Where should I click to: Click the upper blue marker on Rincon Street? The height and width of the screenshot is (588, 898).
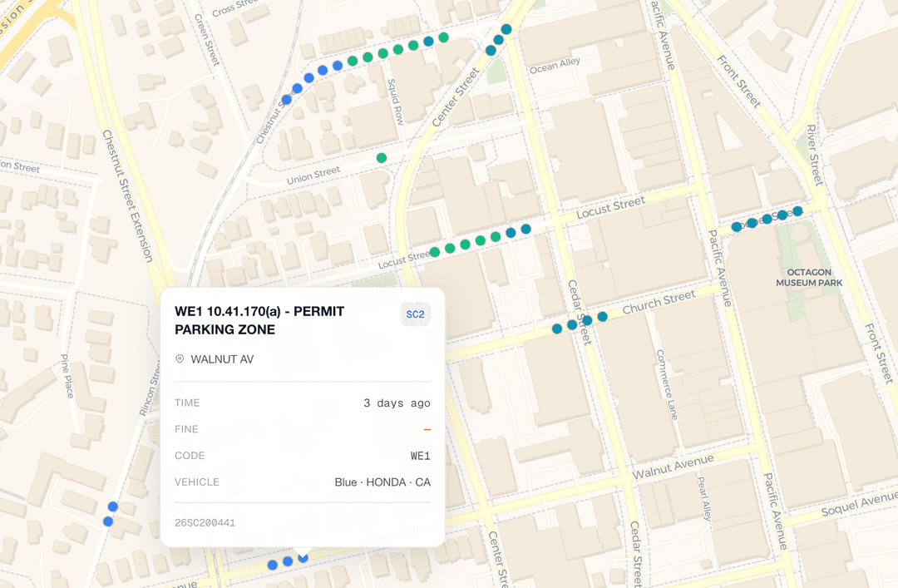click(x=113, y=506)
